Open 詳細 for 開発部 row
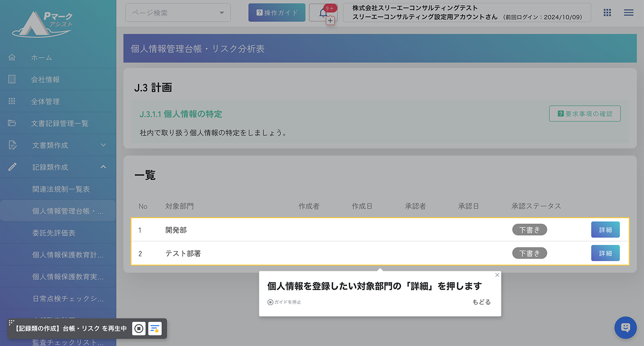 pos(605,230)
